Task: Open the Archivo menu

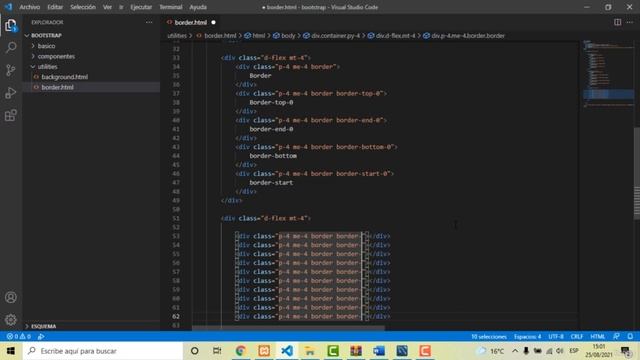Action: point(30,7)
